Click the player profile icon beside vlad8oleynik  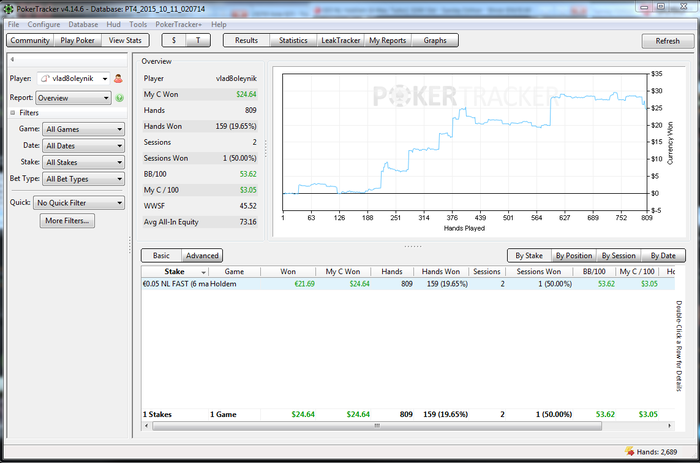[x=118, y=79]
